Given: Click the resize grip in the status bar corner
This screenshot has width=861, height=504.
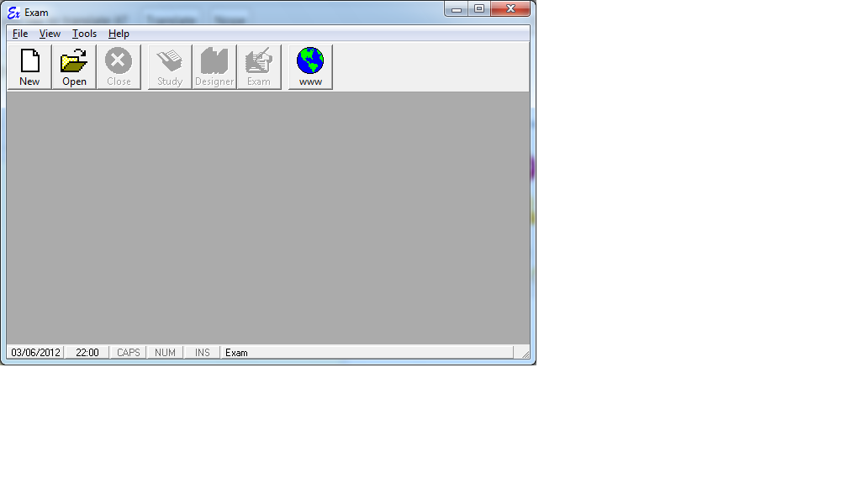Looking at the screenshot, I should coord(525,354).
